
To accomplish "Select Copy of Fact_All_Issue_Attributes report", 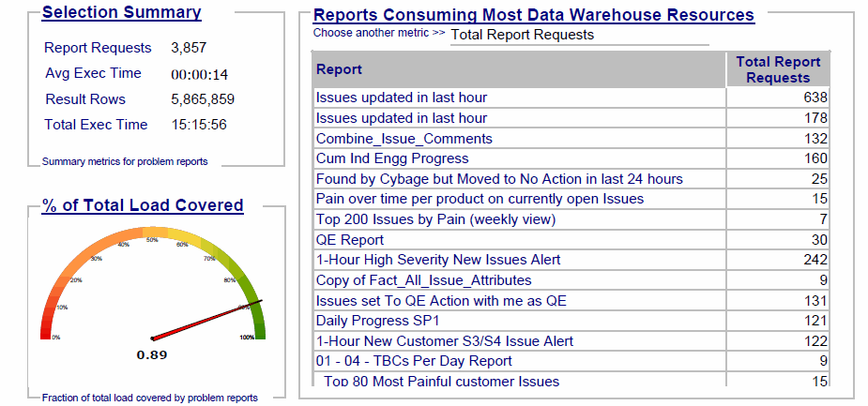I will click(423, 280).
